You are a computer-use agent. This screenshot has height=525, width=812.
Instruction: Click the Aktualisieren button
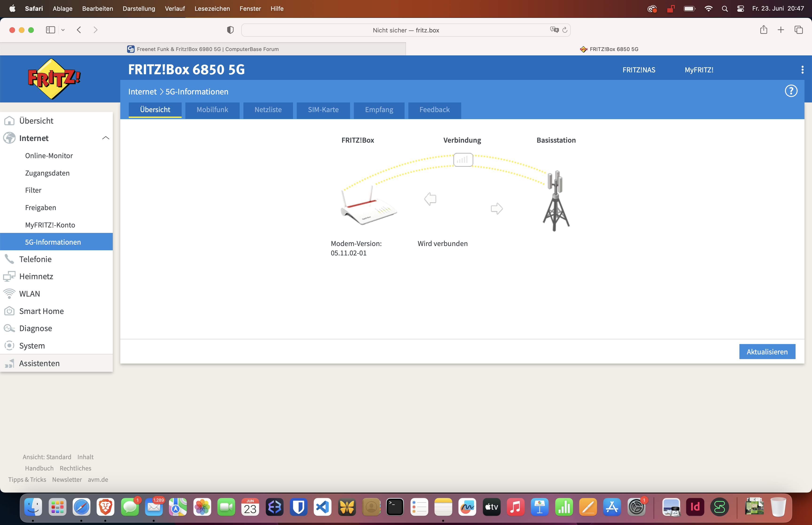(767, 352)
